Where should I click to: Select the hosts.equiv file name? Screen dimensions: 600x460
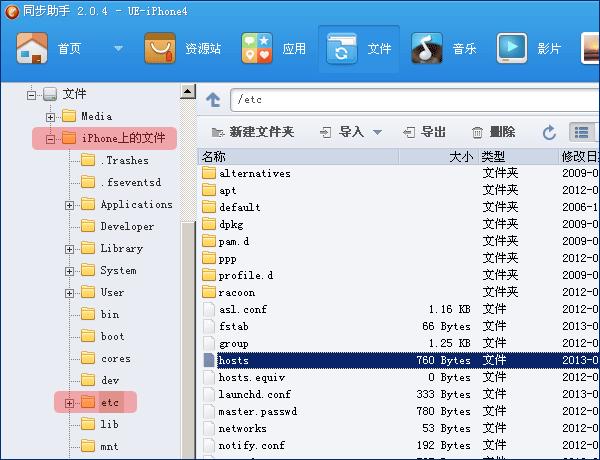(x=252, y=377)
